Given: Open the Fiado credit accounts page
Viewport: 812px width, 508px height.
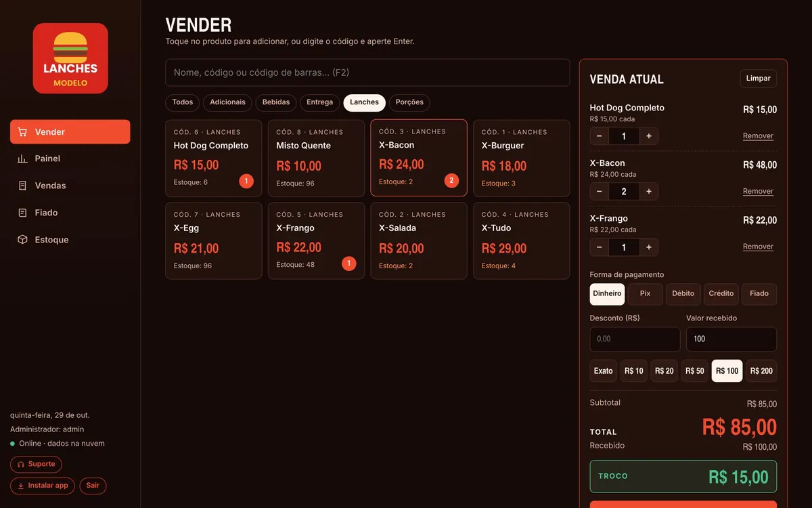Looking at the screenshot, I should [70, 213].
